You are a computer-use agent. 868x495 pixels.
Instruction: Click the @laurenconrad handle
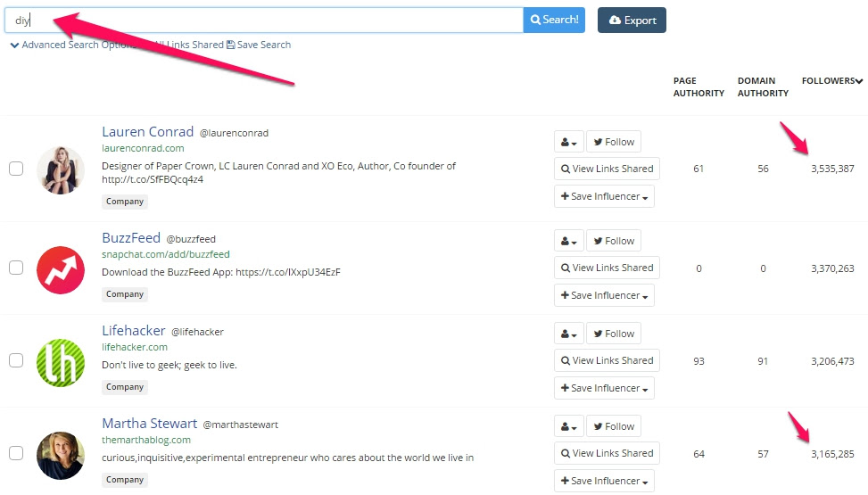point(234,133)
